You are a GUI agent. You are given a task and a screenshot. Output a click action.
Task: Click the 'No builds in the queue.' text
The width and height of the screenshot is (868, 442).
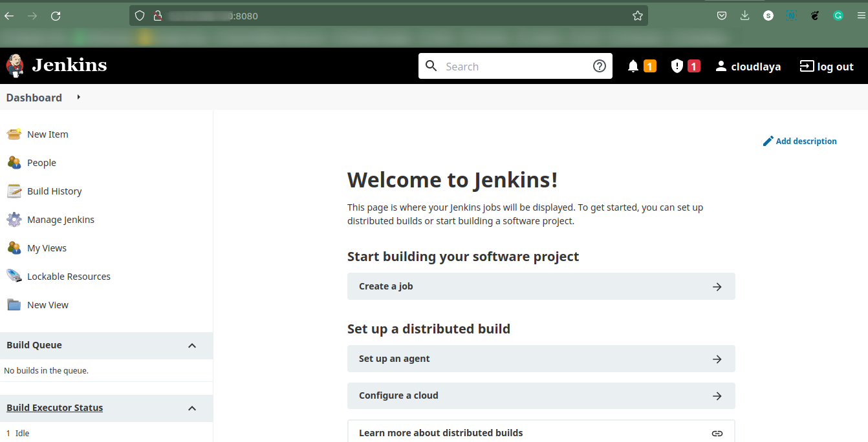(x=46, y=371)
